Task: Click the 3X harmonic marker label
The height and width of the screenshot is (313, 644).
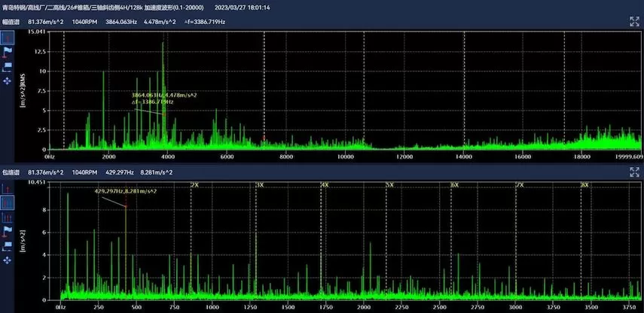Action: pos(260,184)
